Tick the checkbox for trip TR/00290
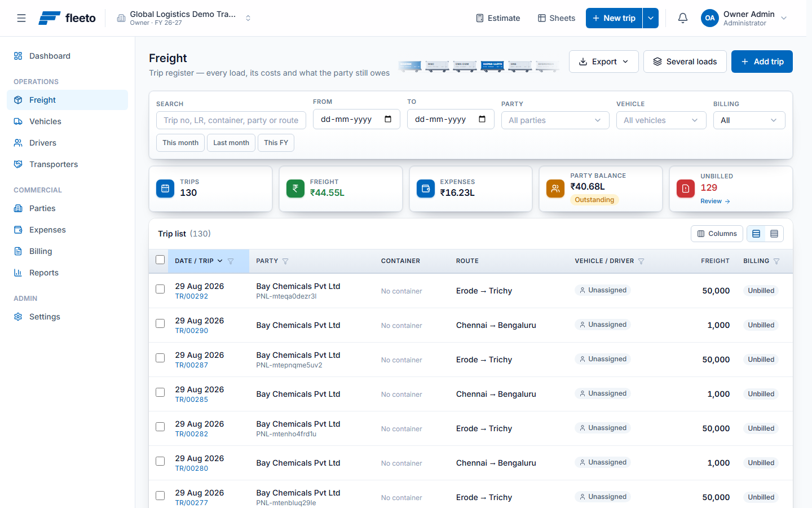This screenshot has height=508, width=812. click(160, 323)
